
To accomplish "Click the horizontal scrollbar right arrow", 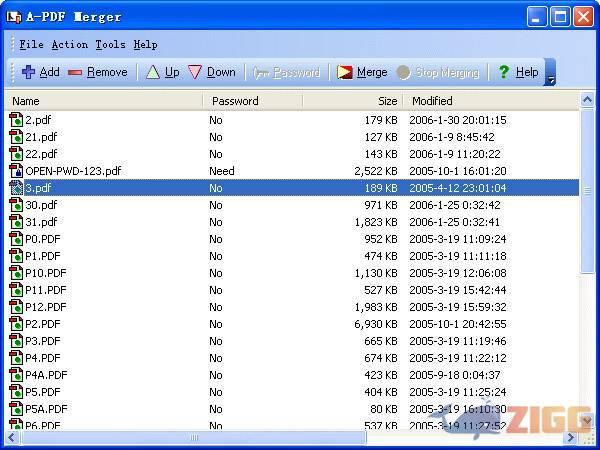I will (571, 437).
